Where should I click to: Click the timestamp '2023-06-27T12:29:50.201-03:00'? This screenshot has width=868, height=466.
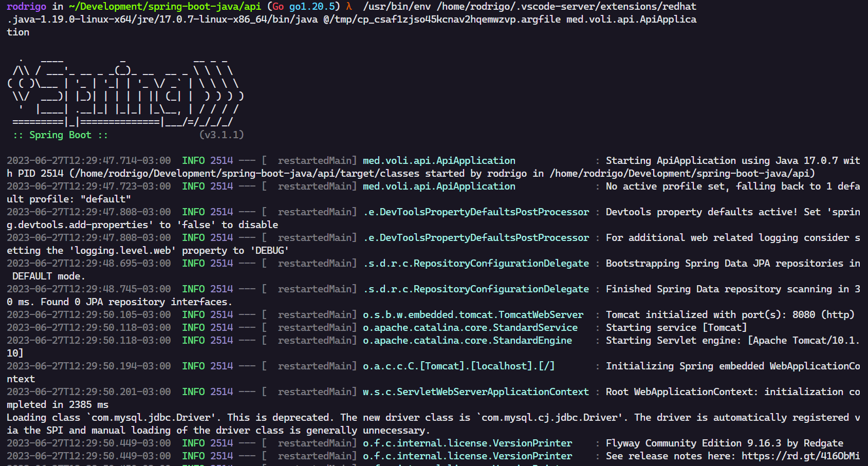[89, 392]
